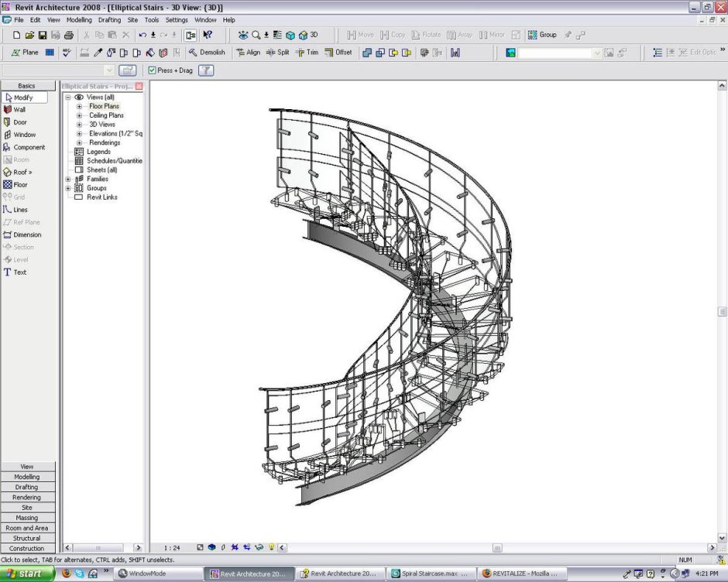
Task: Collapse the Views (all) node
Action: 67,97
